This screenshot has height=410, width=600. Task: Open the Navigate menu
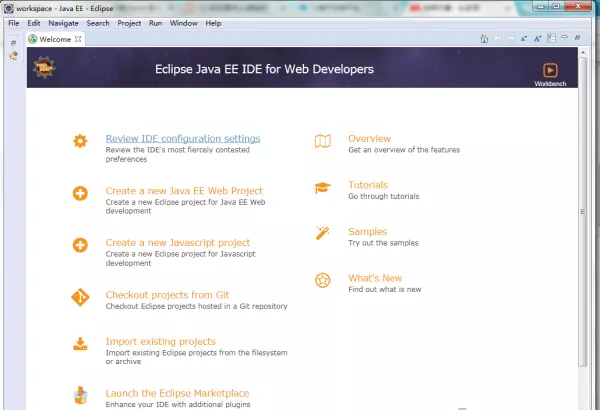(64, 23)
